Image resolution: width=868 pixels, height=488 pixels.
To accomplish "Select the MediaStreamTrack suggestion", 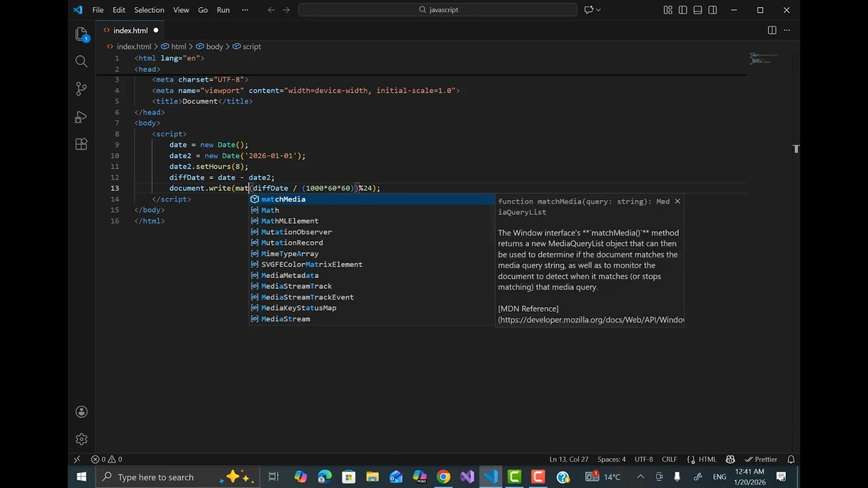I will tap(372, 286).
